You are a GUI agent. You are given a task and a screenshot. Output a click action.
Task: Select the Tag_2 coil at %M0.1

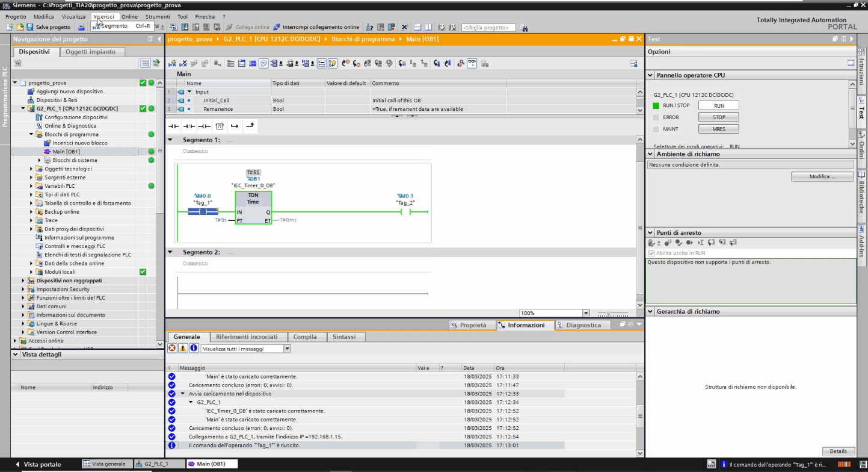click(x=405, y=211)
